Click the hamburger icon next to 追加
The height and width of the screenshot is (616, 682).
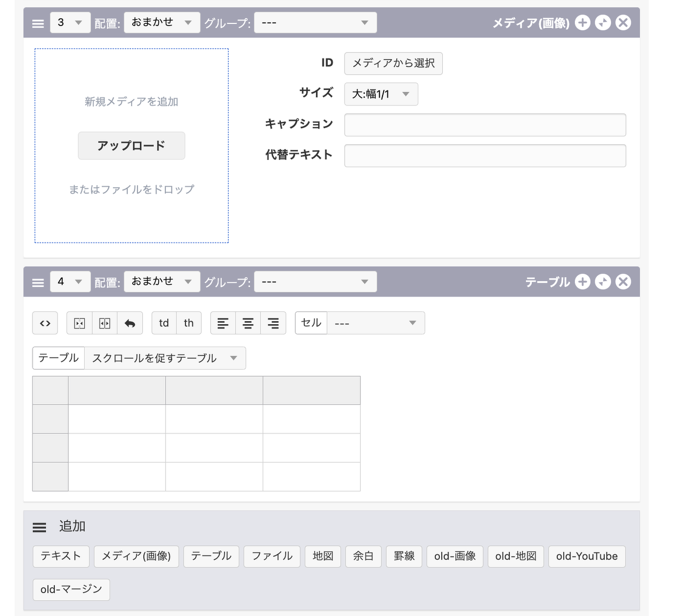click(x=39, y=527)
